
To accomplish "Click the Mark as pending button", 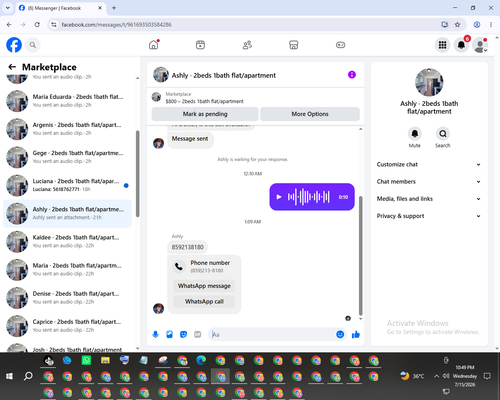I will tap(205, 114).
